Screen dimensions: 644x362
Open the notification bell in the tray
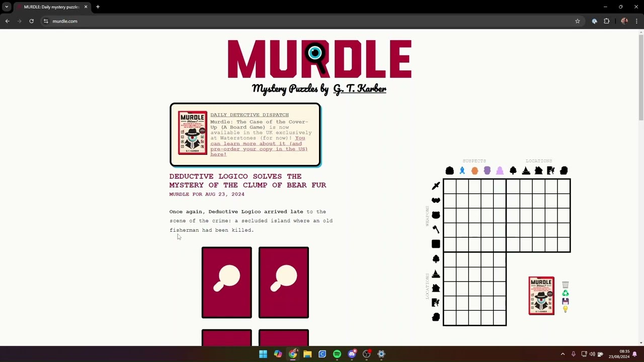click(634, 354)
